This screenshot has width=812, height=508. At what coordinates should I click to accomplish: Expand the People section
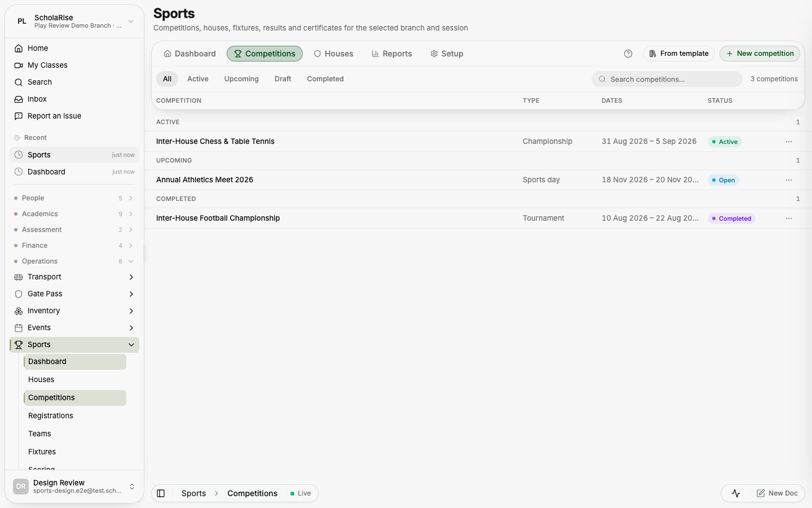pyautogui.click(x=74, y=198)
